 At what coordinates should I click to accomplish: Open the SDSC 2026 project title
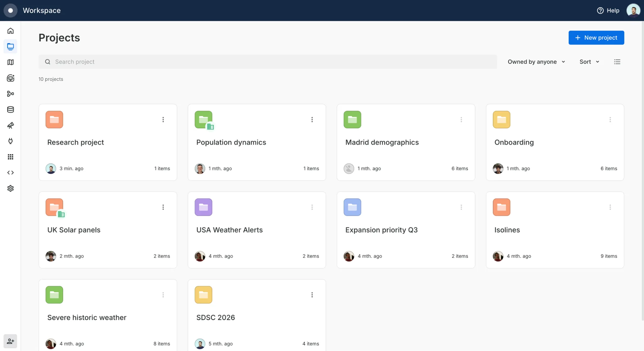coord(215,317)
